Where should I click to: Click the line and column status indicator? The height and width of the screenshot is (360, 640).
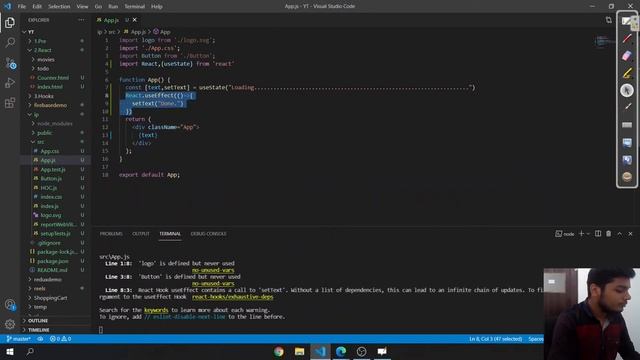(x=495, y=339)
